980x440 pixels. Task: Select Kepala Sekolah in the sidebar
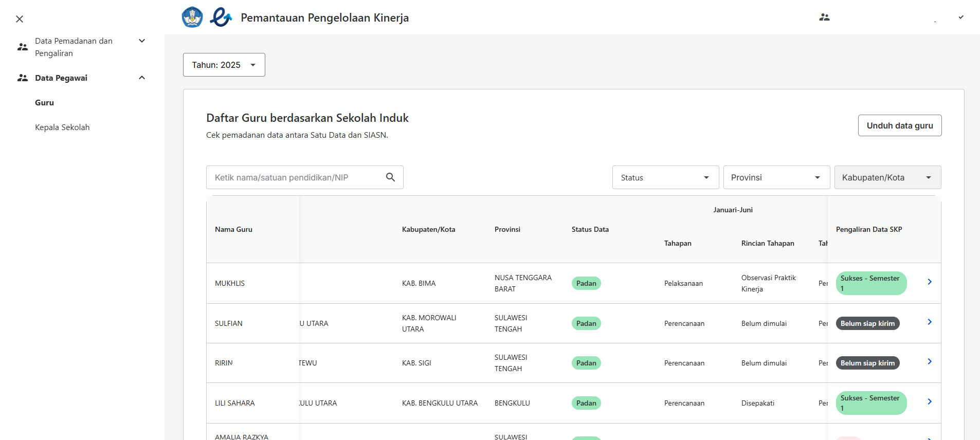tap(62, 127)
